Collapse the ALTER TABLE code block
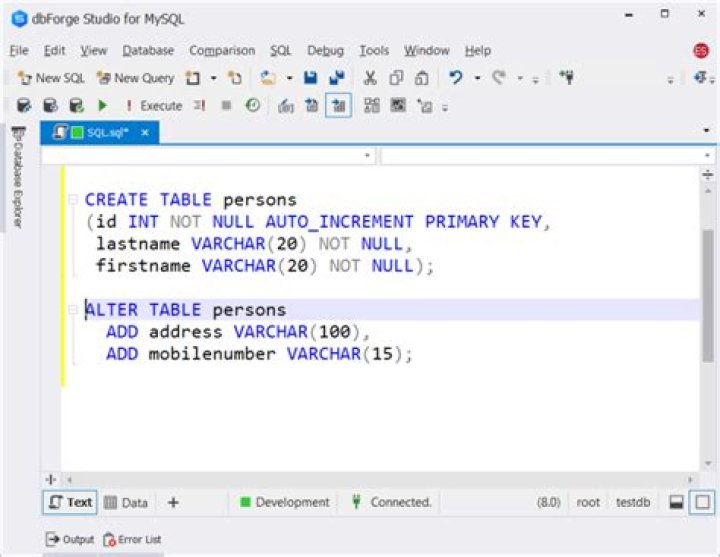720x557 pixels. click(73, 310)
